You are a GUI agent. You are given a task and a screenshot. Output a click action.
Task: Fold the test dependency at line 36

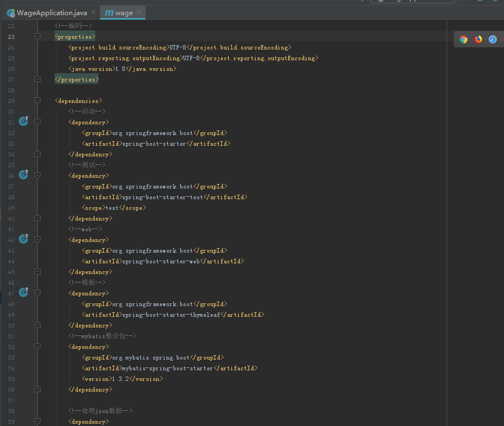37,175
